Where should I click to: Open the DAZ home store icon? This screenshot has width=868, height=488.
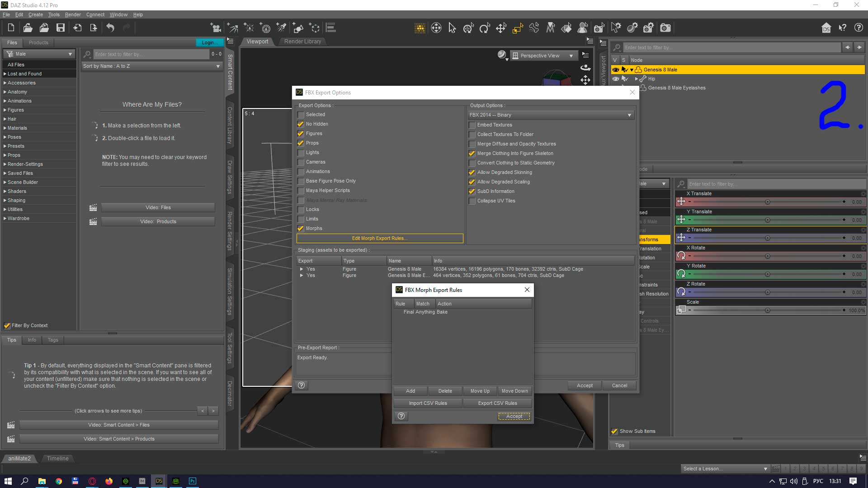pos(826,28)
